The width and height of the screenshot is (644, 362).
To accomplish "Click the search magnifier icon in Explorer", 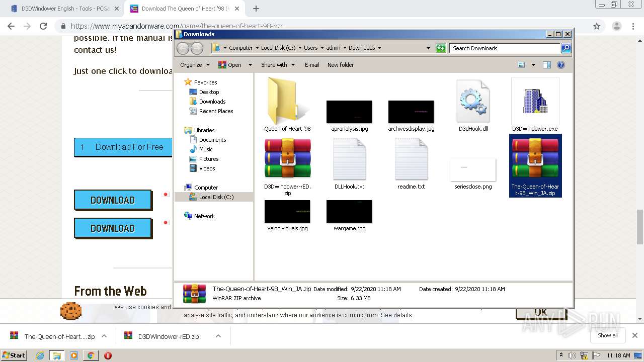I will tap(566, 48).
